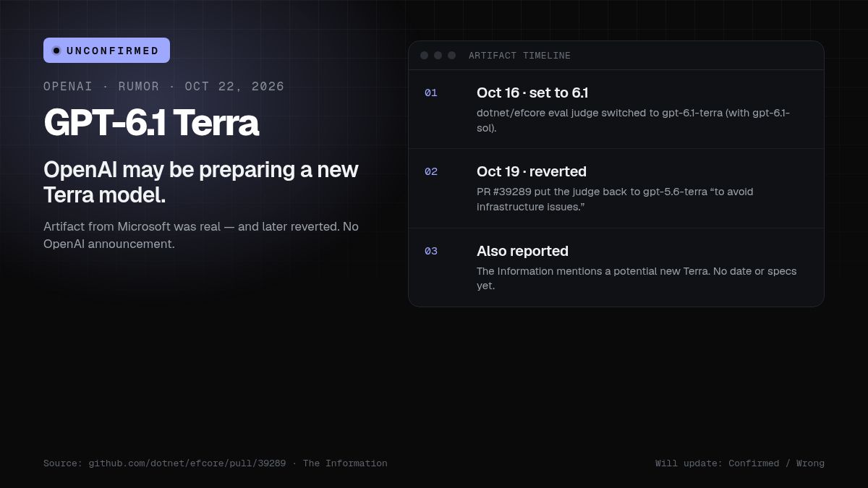The image size is (868, 488).
Task: Click 'The Information mentions a potential new Terra' text
Action: [x=637, y=278]
